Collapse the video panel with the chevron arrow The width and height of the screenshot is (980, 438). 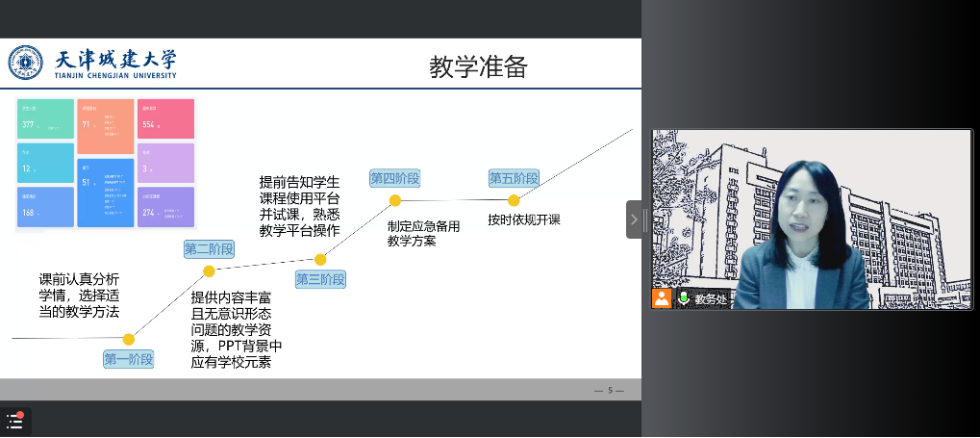pos(634,219)
